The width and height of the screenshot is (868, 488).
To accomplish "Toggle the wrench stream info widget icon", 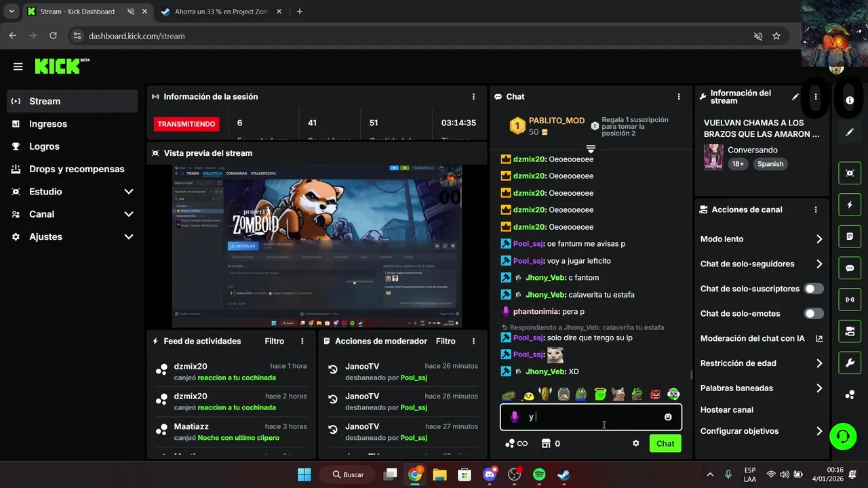I will click(x=850, y=363).
